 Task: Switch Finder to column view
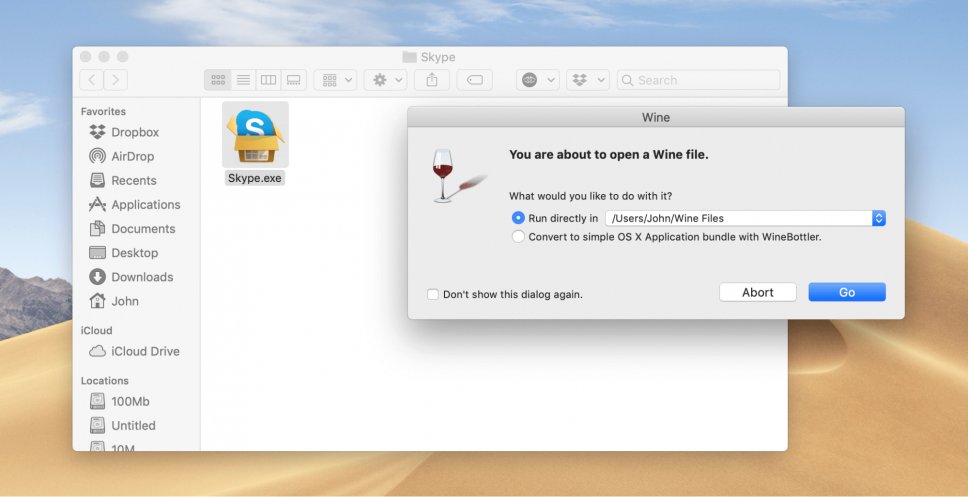coord(268,80)
